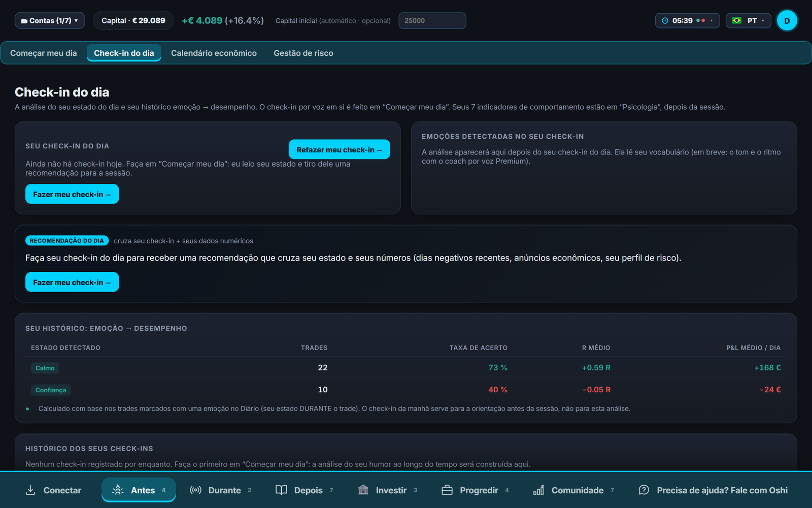Screen dimensions: 812x508
Task: Switch to Calendário econômico tab
Action: (214, 53)
